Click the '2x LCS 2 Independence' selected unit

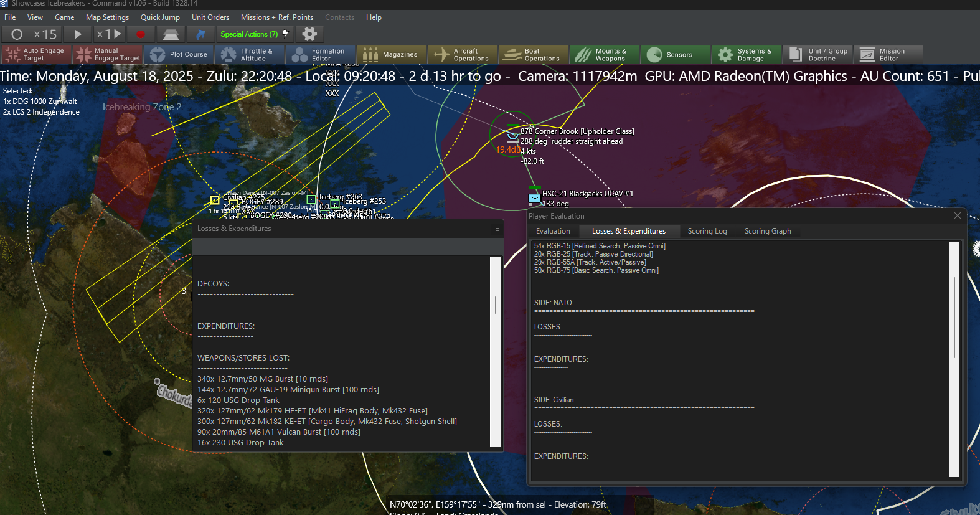pos(41,112)
